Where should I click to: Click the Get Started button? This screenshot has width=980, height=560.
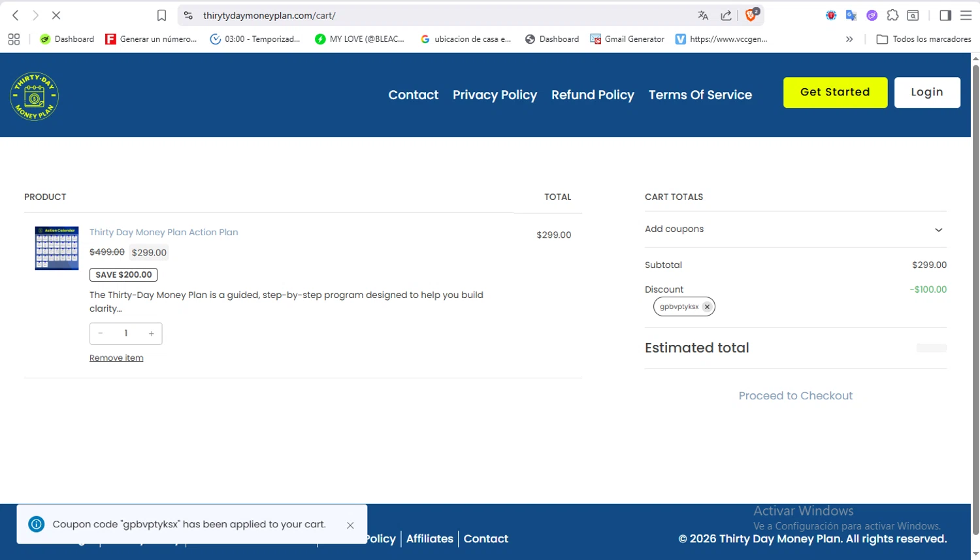coord(835,92)
